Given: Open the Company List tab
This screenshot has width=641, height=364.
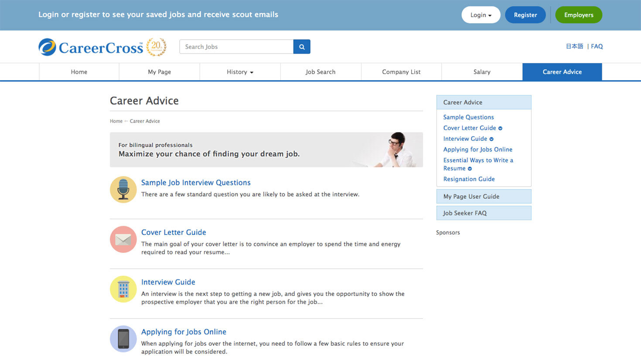Looking at the screenshot, I should click(x=401, y=72).
